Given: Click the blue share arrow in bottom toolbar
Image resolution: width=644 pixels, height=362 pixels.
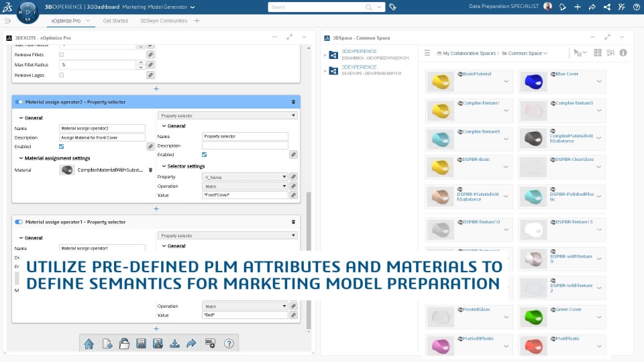Looking at the screenshot, I should click(191, 343).
